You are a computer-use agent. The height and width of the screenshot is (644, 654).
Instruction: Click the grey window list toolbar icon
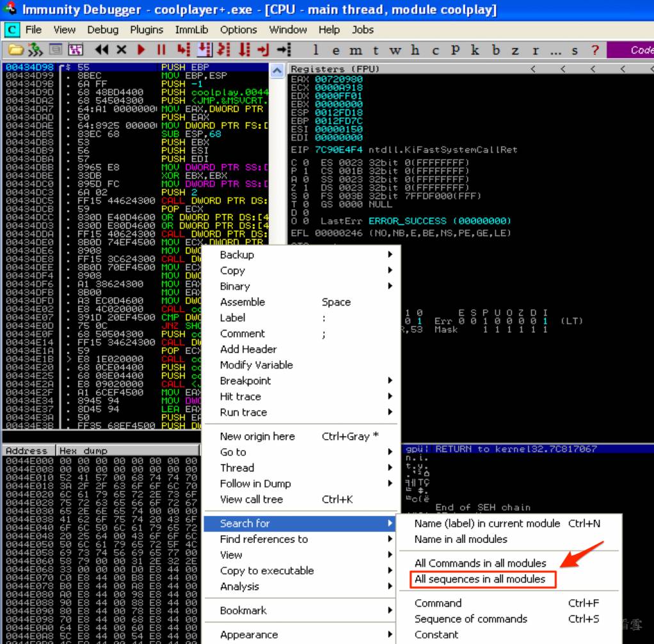[56, 50]
